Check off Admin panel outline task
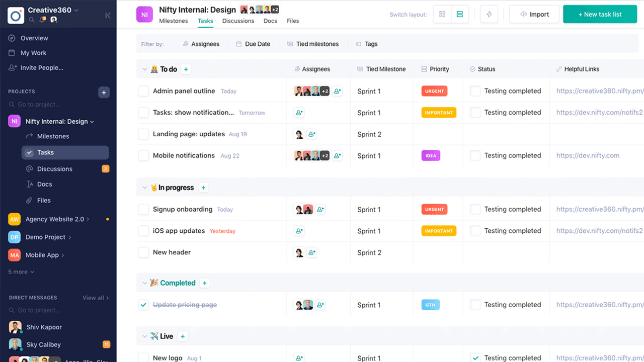 (x=143, y=91)
